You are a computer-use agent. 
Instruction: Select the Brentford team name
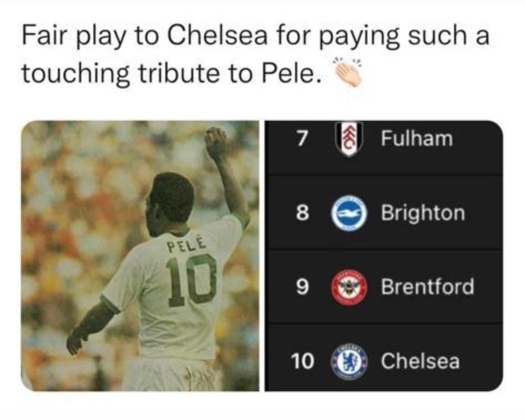[x=427, y=287]
